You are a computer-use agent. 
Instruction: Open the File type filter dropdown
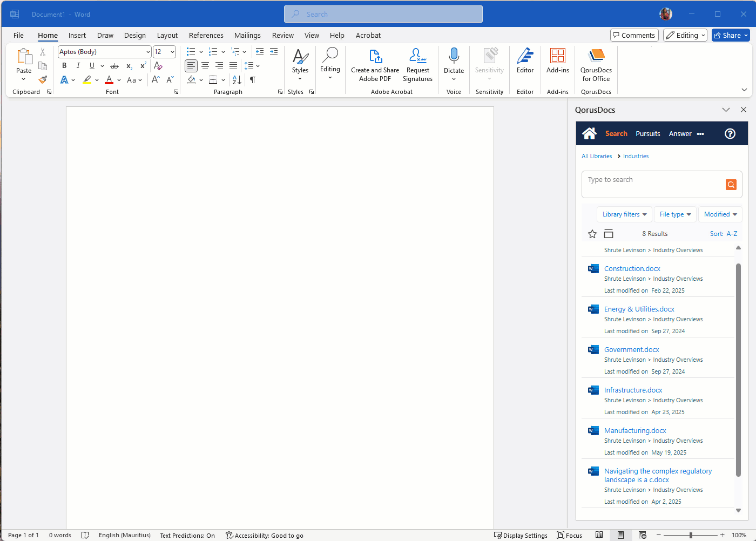pyautogui.click(x=675, y=214)
